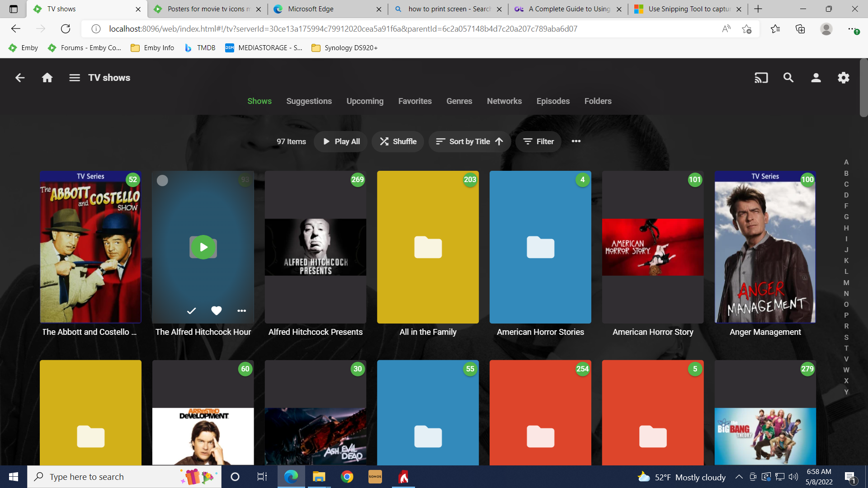Mark Alfred Hitchcock Hour as played

191,311
